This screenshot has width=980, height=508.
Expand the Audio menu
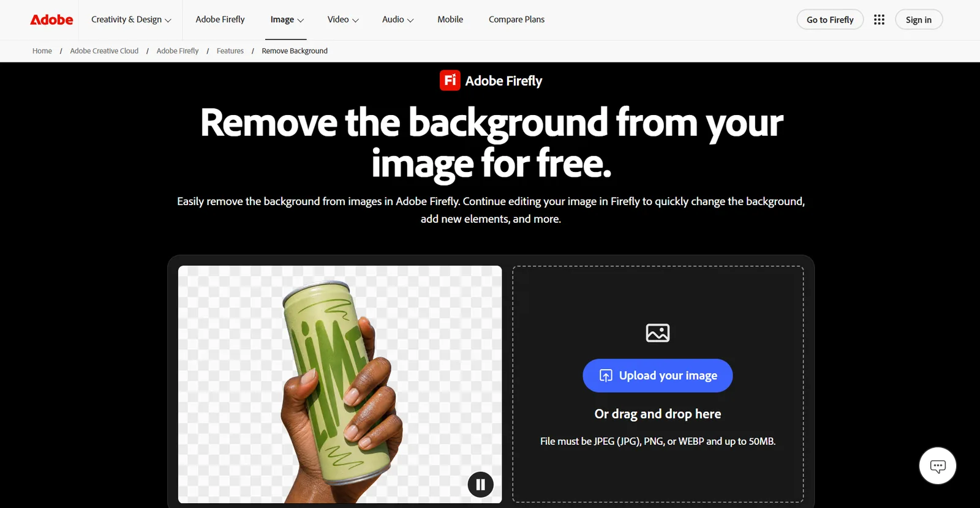(x=398, y=20)
